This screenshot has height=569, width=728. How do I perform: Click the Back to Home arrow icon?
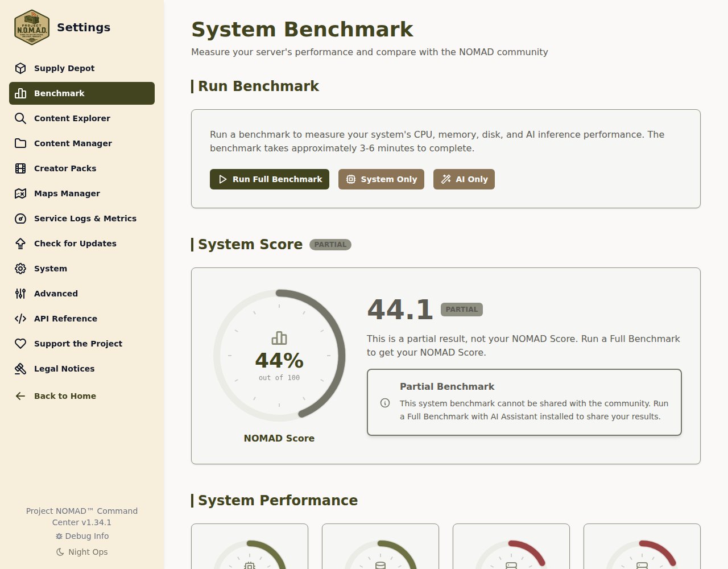(20, 396)
